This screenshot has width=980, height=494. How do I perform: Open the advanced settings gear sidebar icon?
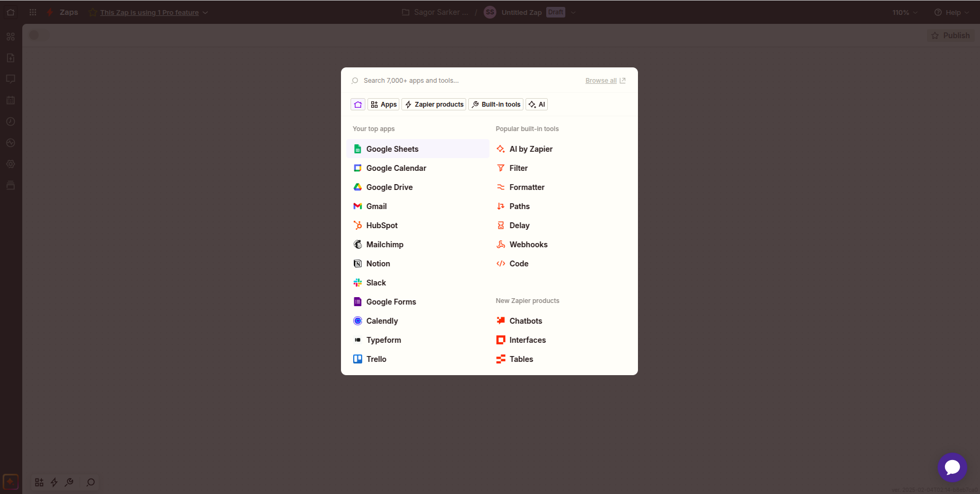pyautogui.click(x=11, y=164)
